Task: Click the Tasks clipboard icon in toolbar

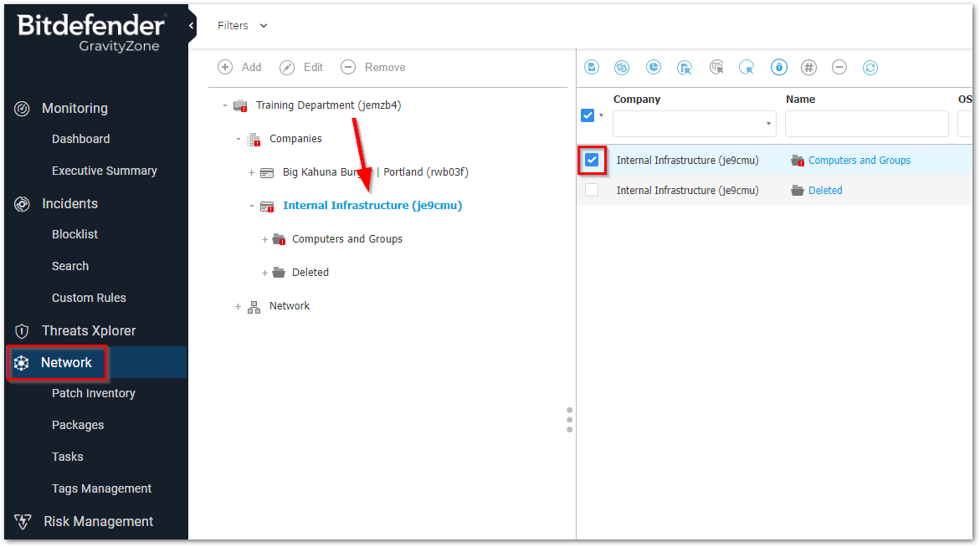Action: tap(593, 68)
